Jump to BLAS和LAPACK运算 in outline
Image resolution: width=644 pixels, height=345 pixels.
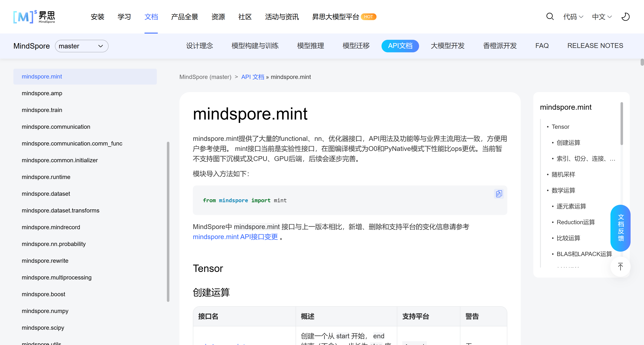584,254
